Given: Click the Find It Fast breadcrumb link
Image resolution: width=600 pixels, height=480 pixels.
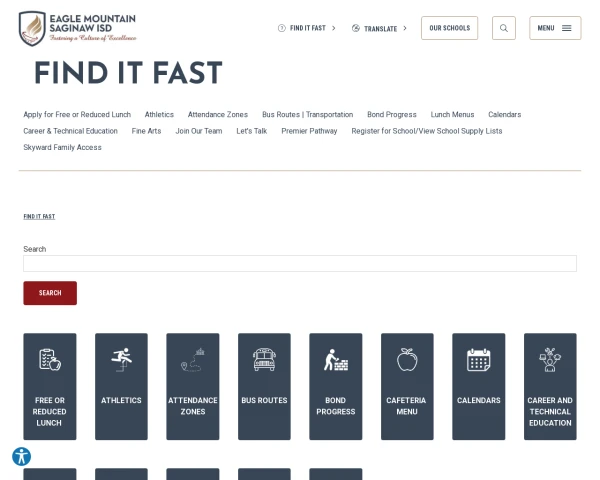Looking at the screenshot, I should 39,217.
